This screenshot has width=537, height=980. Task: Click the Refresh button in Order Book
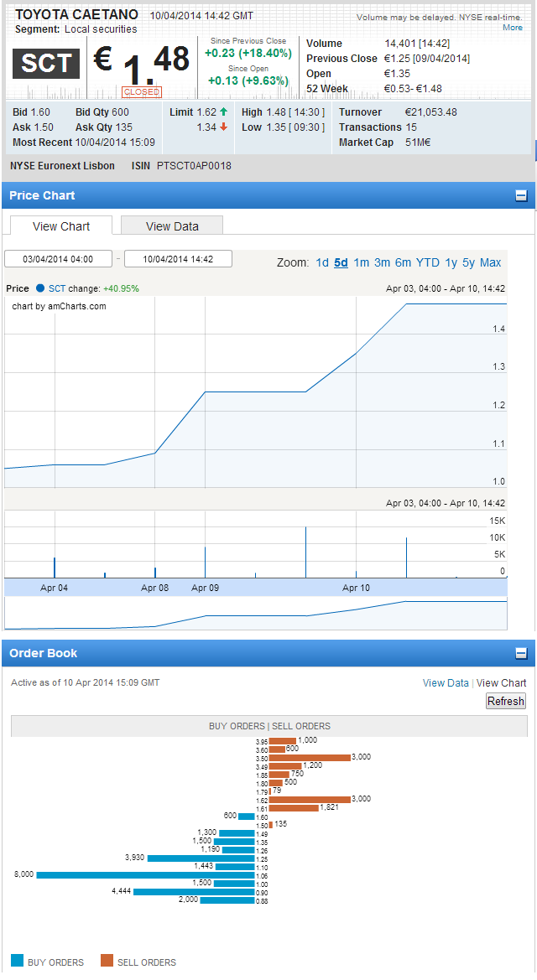pyautogui.click(x=506, y=701)
